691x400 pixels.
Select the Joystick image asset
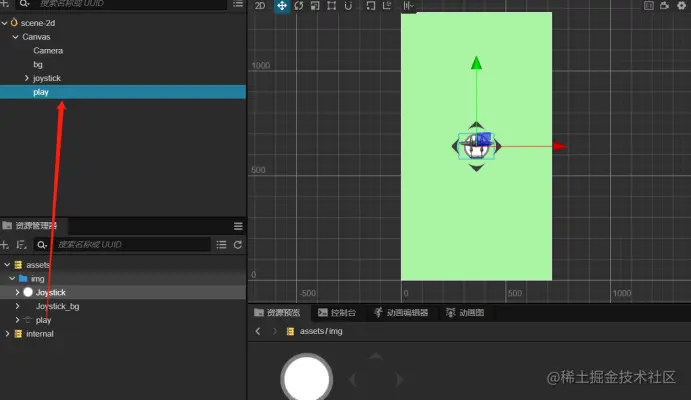tap(123, 292)
